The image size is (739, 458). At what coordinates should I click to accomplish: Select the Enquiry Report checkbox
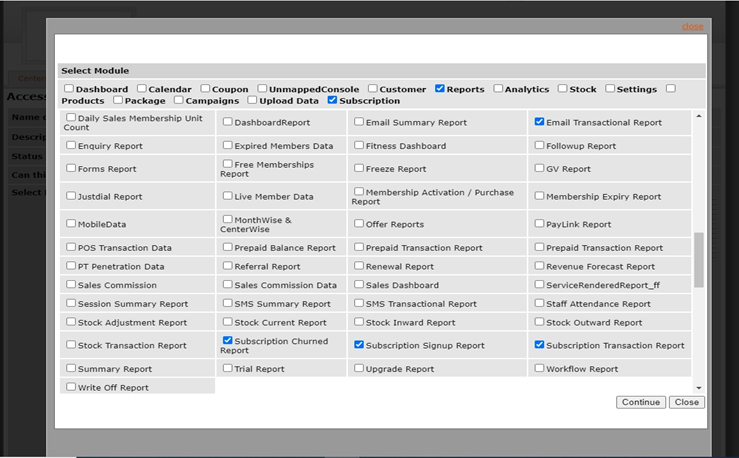tap(71, 145)
